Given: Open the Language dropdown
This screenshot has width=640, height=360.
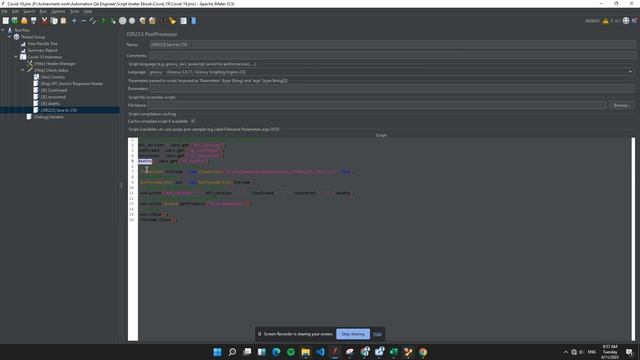Looking at the screenshot, I should point(630,72).
